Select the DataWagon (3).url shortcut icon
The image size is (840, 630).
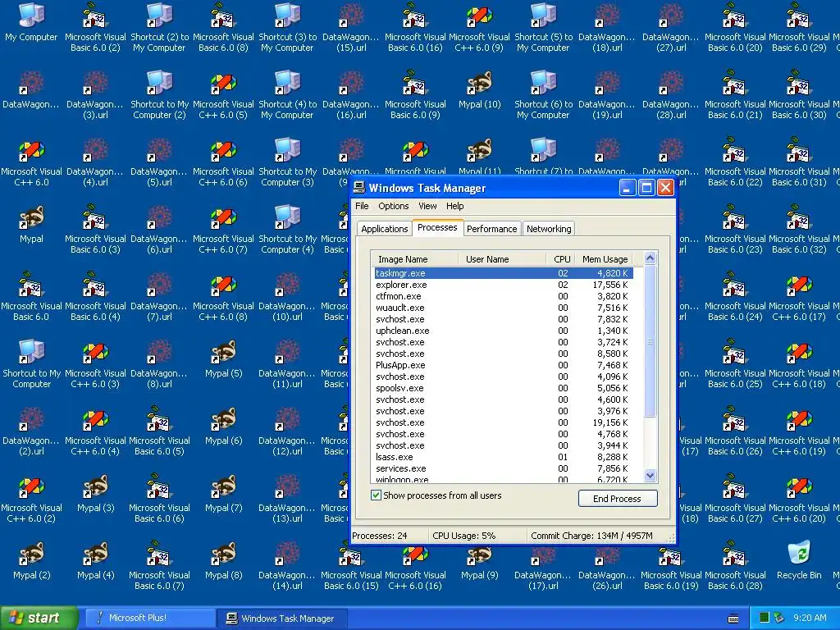pos(95,94)
